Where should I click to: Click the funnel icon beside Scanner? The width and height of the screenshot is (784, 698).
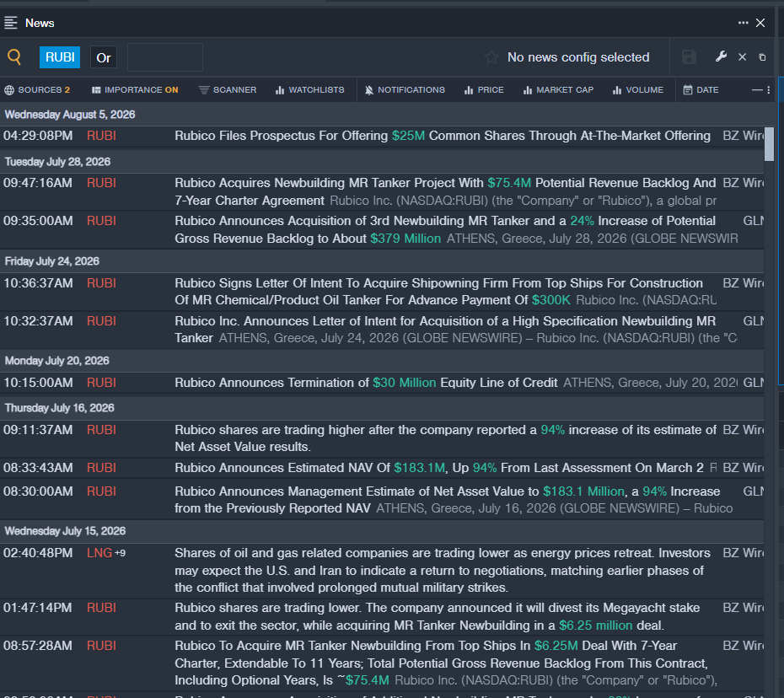point(203,90)
